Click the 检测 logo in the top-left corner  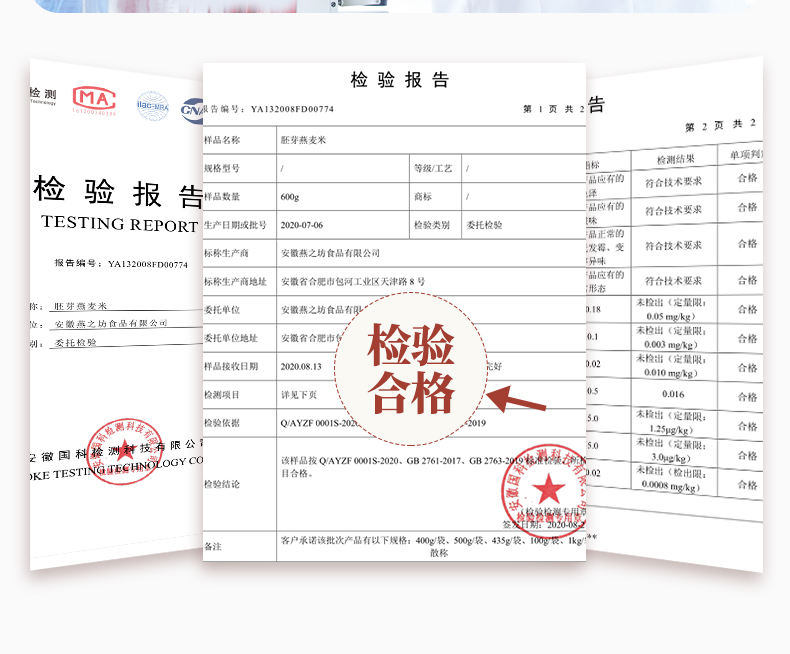(x=43, y=94)
